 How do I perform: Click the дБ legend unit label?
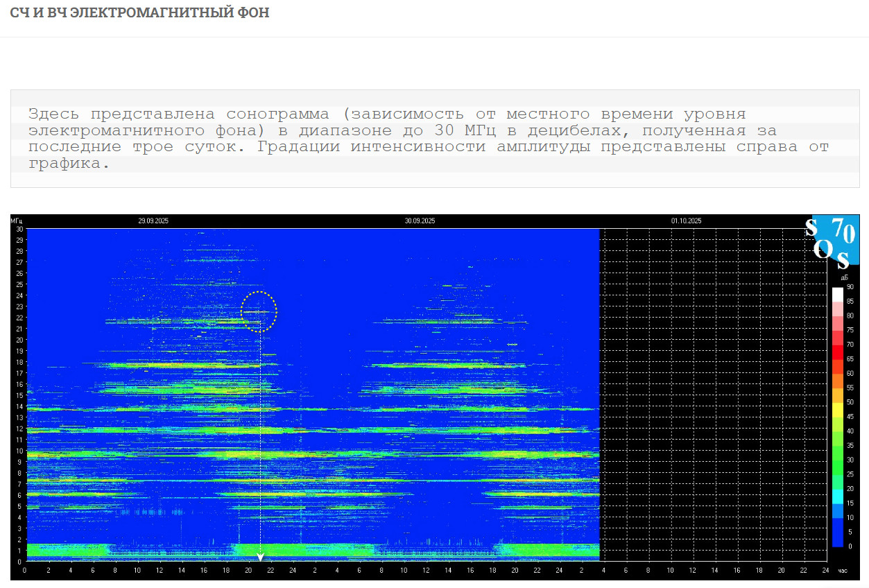[844, 277]
